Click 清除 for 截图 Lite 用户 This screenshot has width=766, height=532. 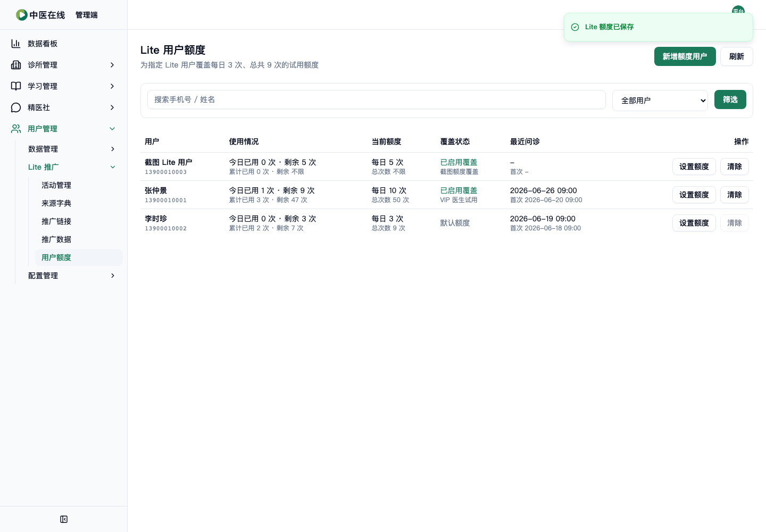coord(735,167)
